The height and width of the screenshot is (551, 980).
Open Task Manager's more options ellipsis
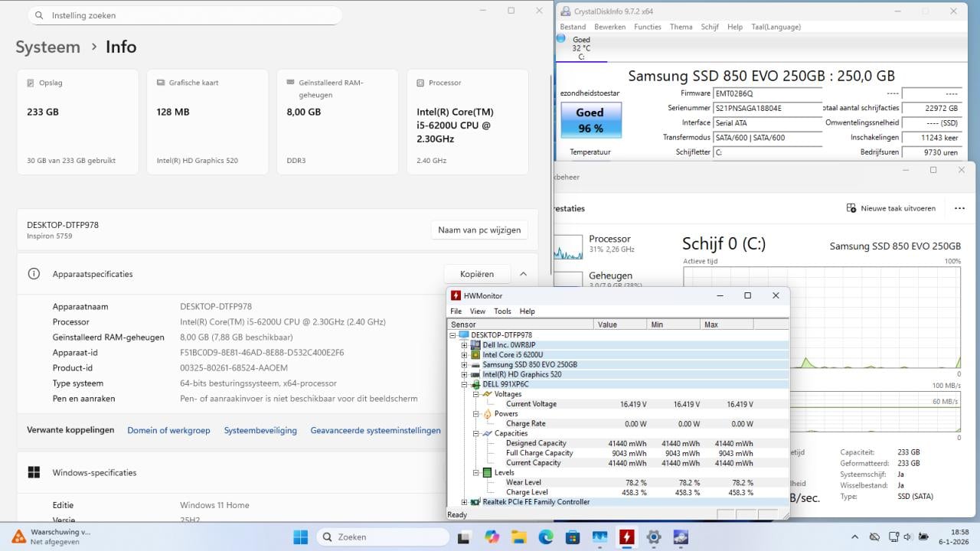coord(960,208)
